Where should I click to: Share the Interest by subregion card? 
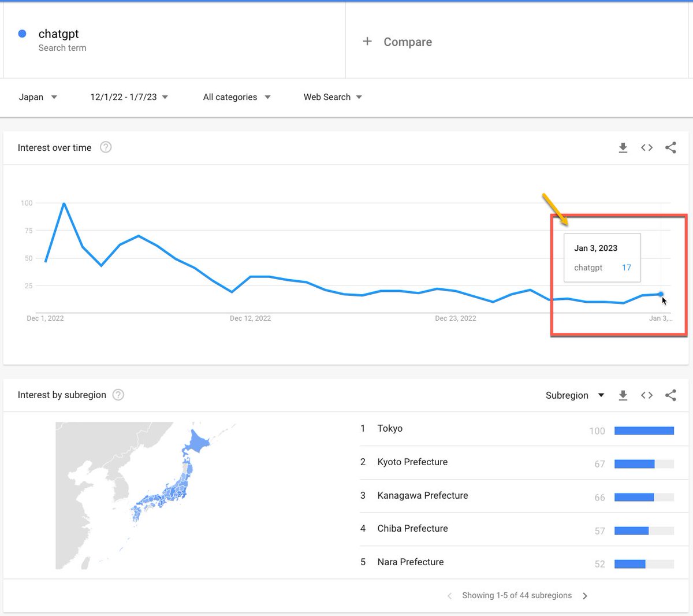(670, 395)
